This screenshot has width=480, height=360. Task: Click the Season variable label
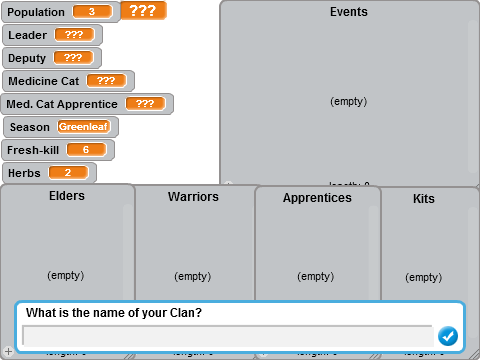(30, 127)
